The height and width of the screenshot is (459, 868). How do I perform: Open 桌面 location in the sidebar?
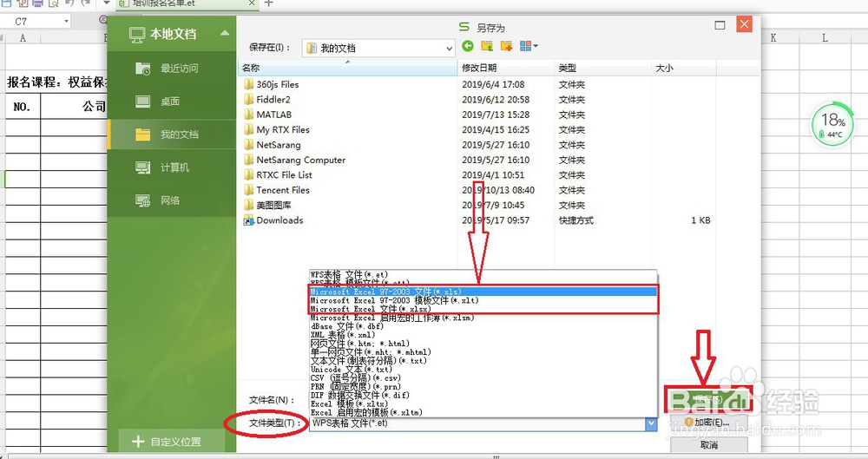[x=172, y=102]
